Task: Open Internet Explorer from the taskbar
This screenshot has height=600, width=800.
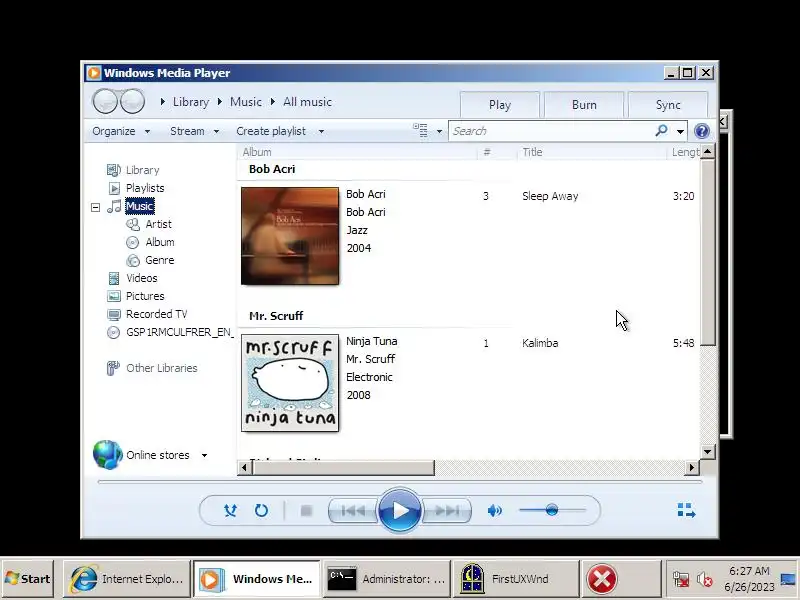Action: coord(127,579)
